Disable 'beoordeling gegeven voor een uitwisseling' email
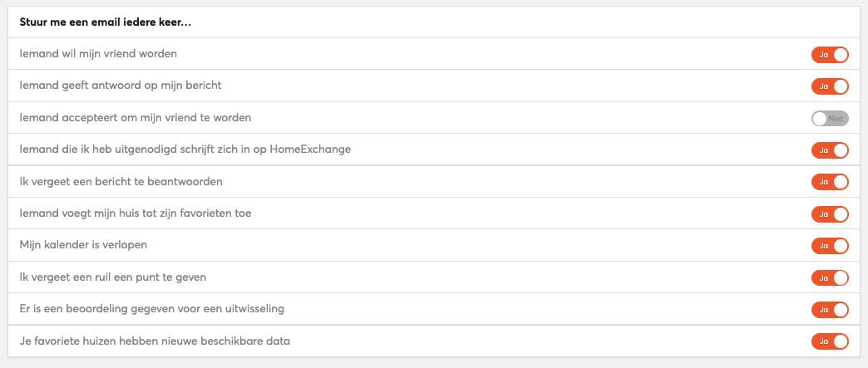The height and width of the screenshot is (368, 868). coord(830,310)
